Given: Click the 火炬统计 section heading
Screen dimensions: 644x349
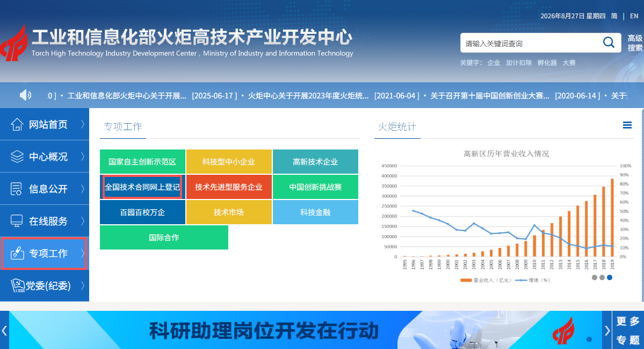Looking at the screenshot, I should pyautogui.click(x=397, y=126).
